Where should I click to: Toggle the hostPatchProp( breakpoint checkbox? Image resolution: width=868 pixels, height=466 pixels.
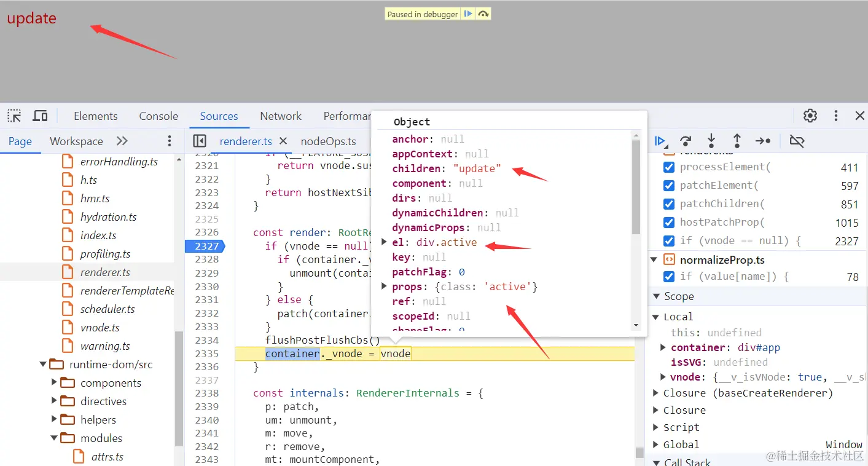tap(669, 223)
